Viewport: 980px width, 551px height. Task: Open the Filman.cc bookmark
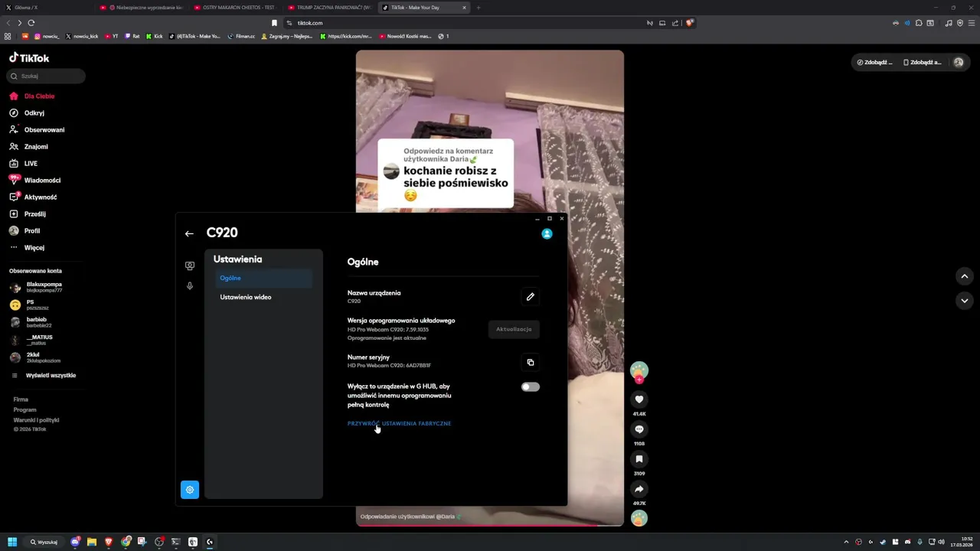pos(242,36)
